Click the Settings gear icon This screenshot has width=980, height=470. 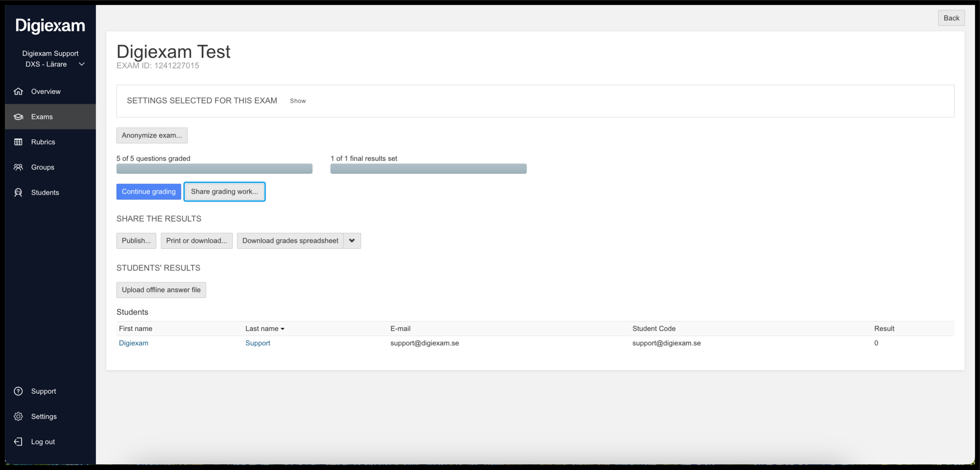click(18, 416)
